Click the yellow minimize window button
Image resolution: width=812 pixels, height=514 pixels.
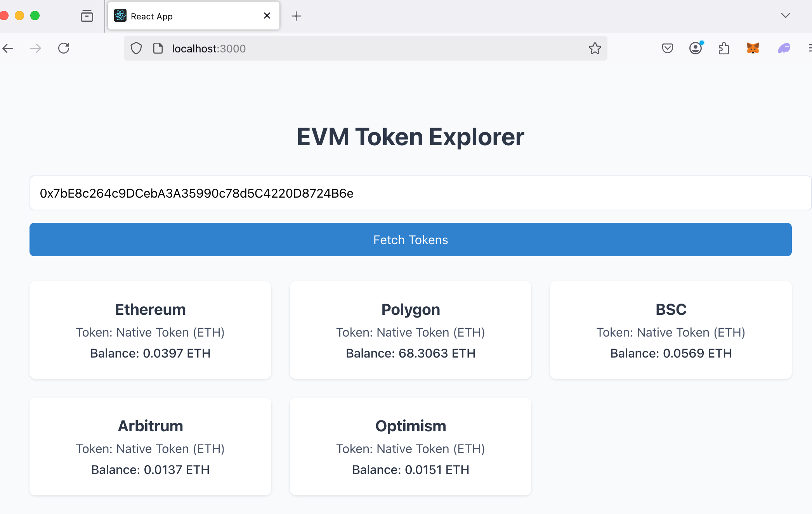coord(19,16)
